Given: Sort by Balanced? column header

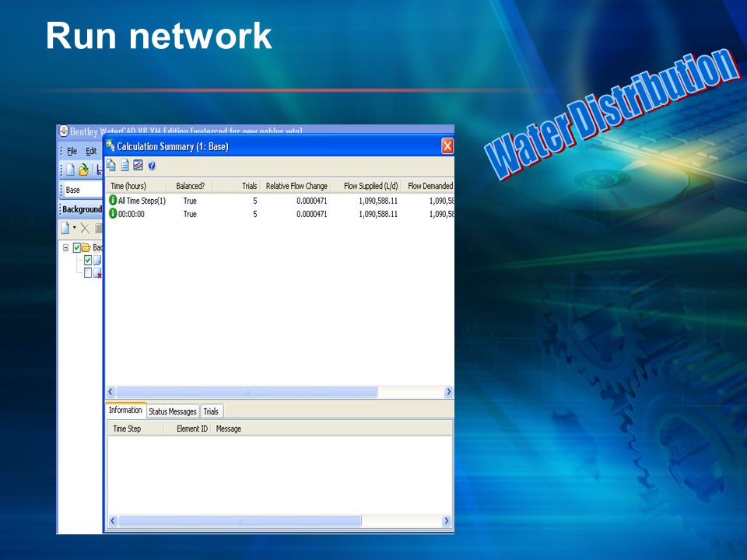Looking at the screenshot, I should point(190,186).
